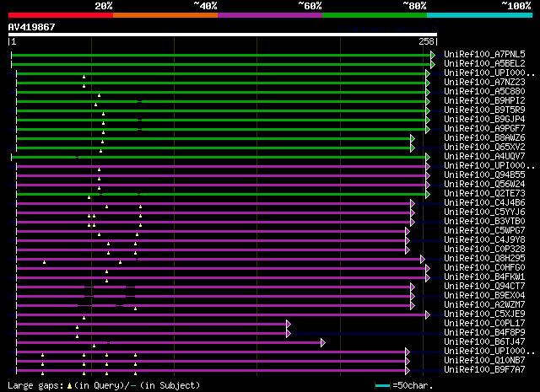The width and height of the screenshot is (540, 392).
Task: Open the UniRef100_A9PGF7 label
Action: coord(484,129)
